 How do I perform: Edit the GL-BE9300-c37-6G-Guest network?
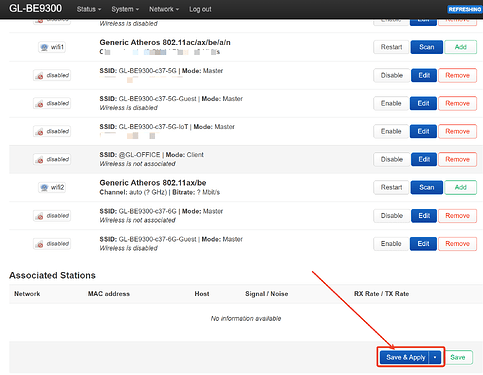point(423,244)
